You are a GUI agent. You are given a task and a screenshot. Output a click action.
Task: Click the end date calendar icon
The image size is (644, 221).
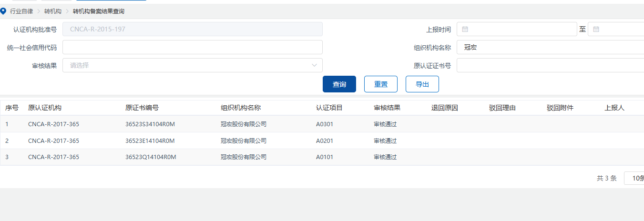596,29
